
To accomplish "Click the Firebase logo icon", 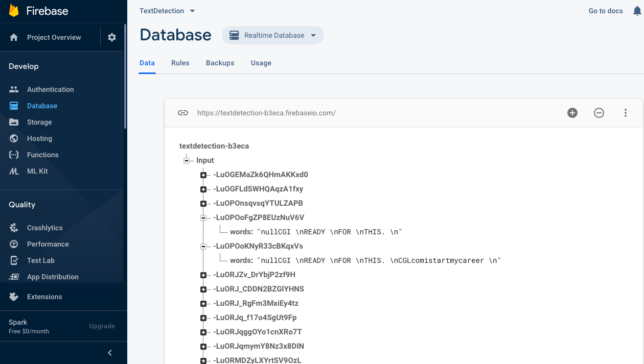I will click(x=14, y=11).
